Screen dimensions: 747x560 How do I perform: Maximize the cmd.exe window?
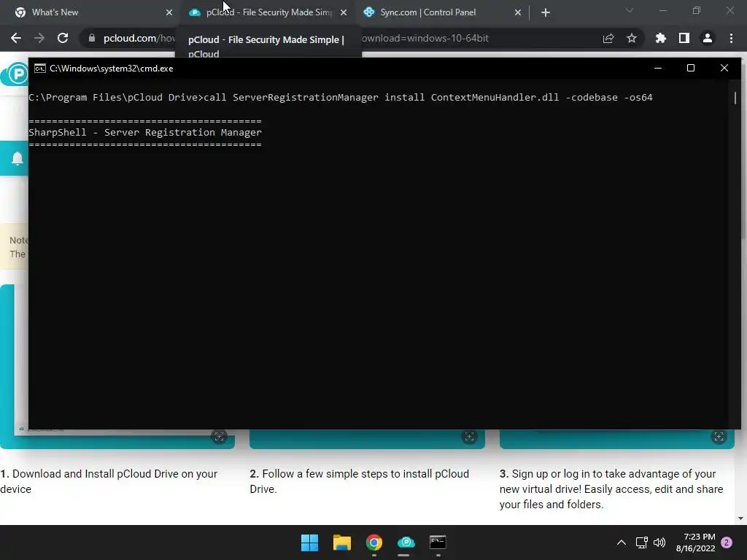690,68
